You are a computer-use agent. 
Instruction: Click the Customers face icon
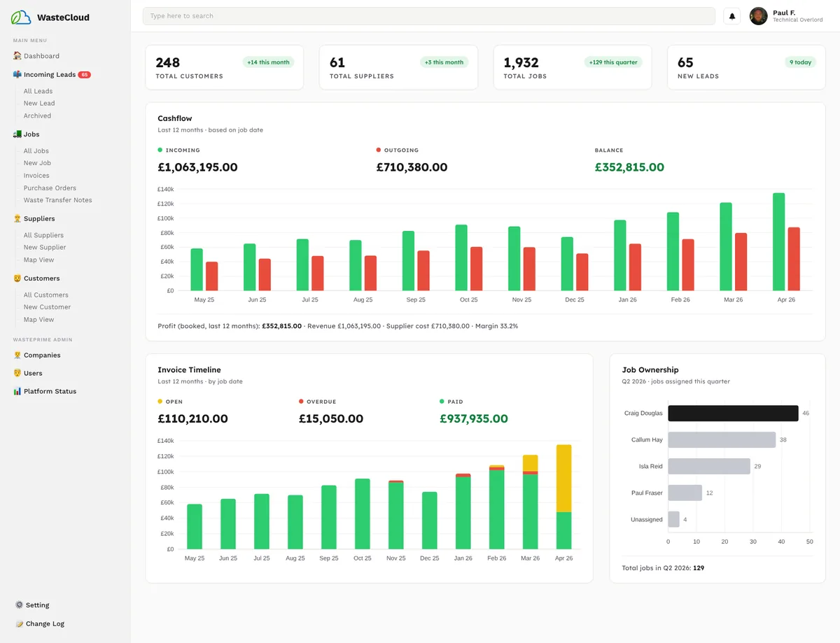click(17, 278)
